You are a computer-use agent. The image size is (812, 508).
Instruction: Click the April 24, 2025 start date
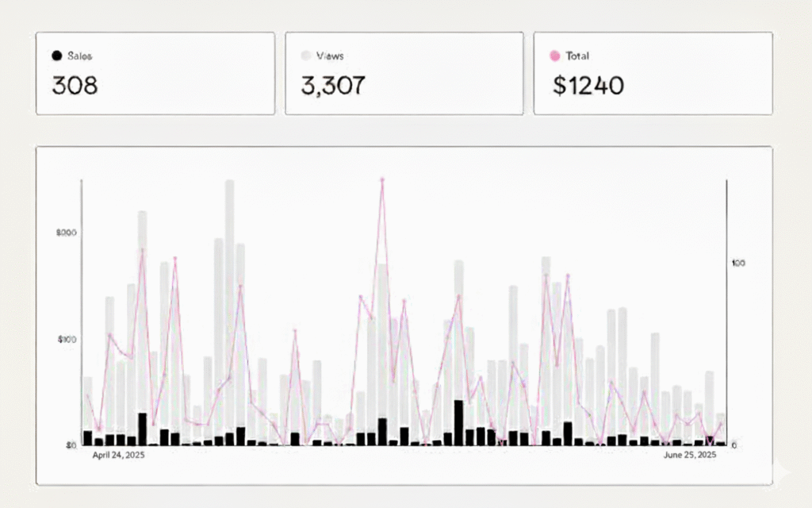[119, 456]
